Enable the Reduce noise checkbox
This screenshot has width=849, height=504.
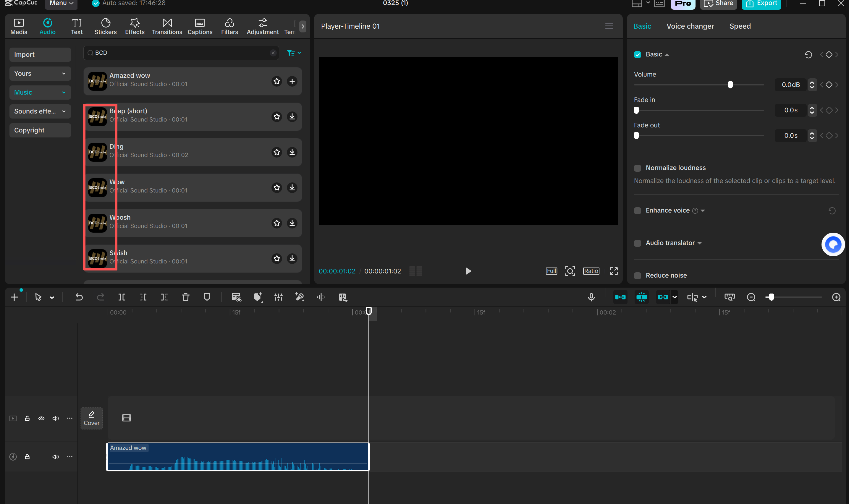(637, 276)
